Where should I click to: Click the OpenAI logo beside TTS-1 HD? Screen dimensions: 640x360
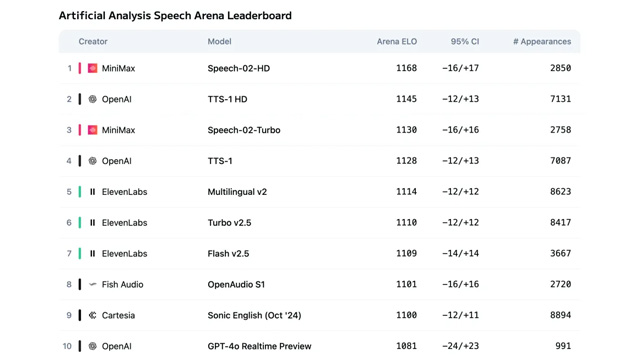93,99
